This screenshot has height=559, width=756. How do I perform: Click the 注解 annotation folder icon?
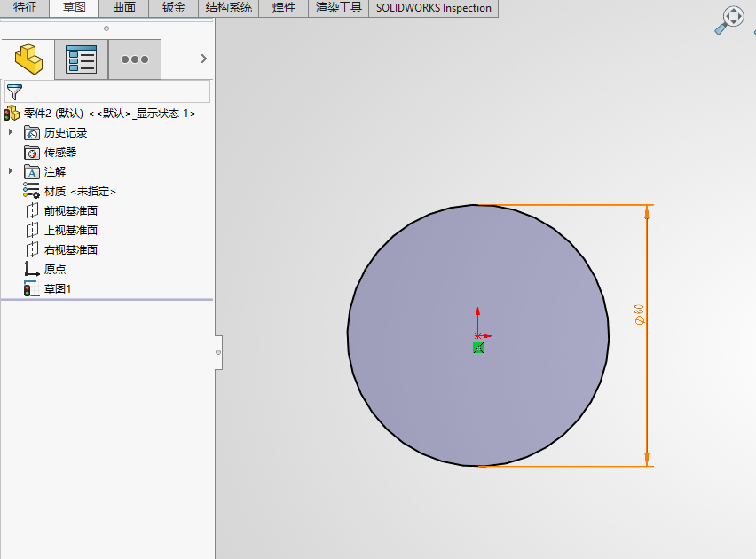pos(32,172)
